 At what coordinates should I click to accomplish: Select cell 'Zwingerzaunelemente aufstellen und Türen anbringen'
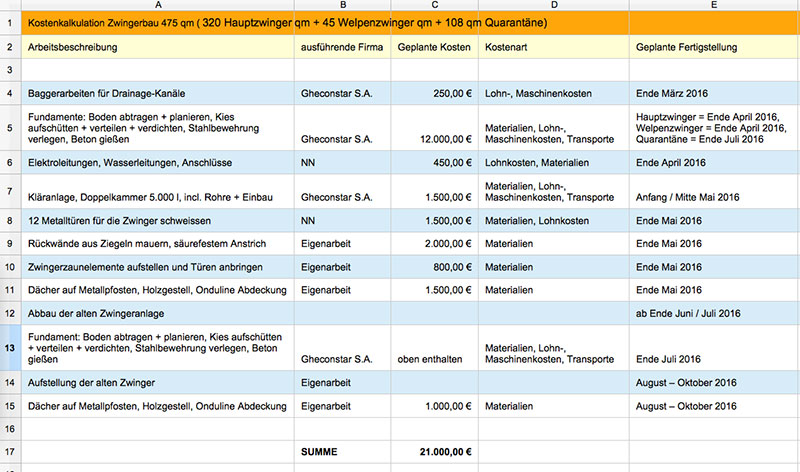click(158, 267)
